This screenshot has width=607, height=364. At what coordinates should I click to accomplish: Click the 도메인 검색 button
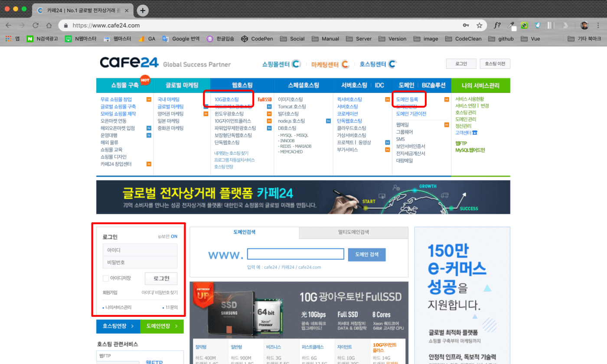pyautogui.click(x=366, y=254)
